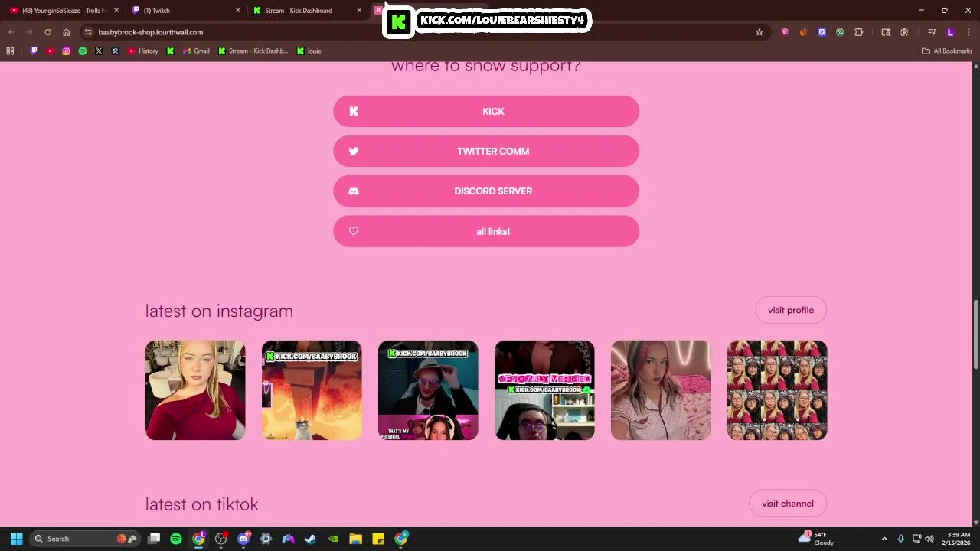Open the TWITTER COMM link button

[486, 151]
